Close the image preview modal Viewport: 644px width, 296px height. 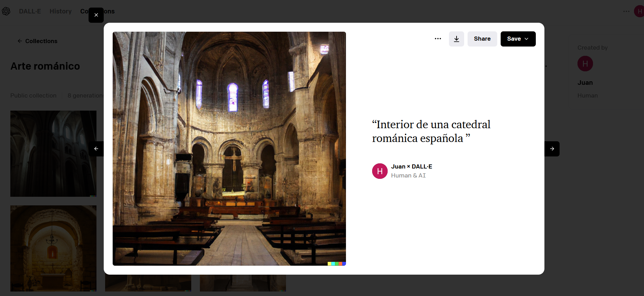96,15
